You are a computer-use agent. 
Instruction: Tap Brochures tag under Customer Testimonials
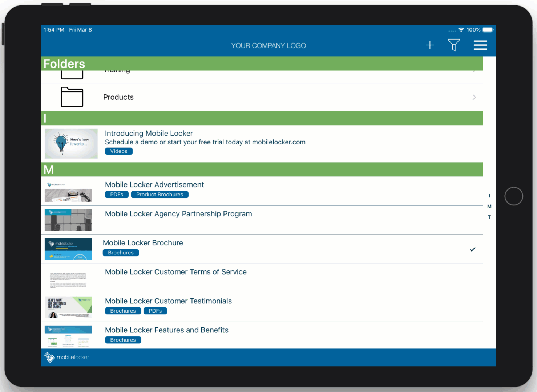123,311
